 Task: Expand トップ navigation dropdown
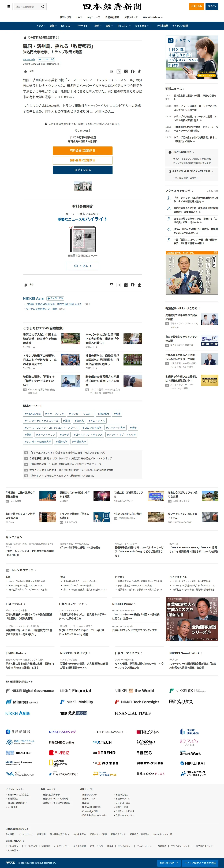41,26
